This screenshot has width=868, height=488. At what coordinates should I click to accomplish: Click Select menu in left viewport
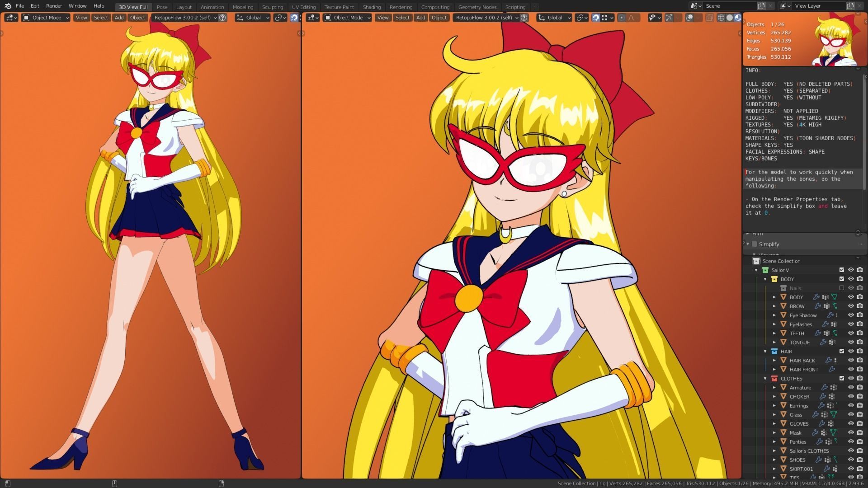tap(101, 18)
